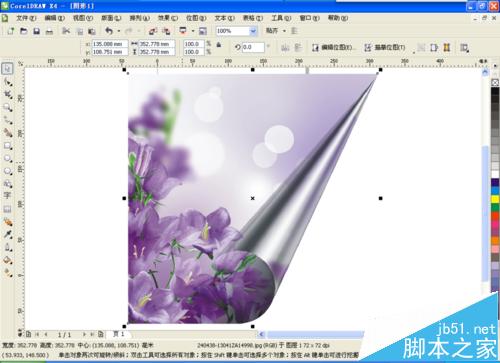Select the Pick tool in toolbox
The image size is (500, 363).
click(7, 69)
